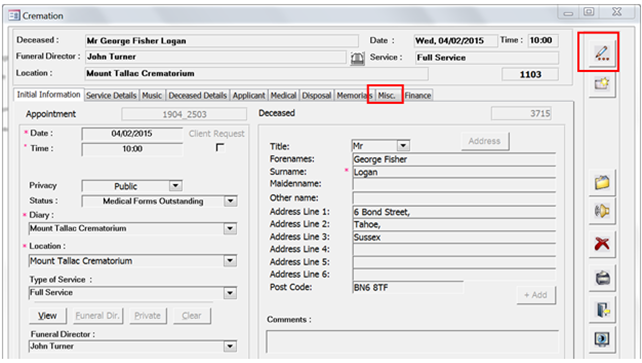The height and width of the screenshot is (363, 642).
Task: Click the Cremation window title icon
Action: click(14, 16)
